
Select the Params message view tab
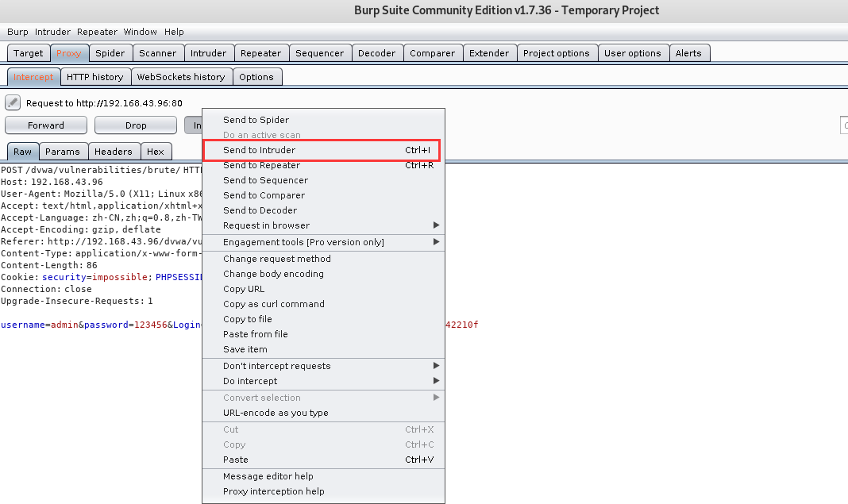62,152
